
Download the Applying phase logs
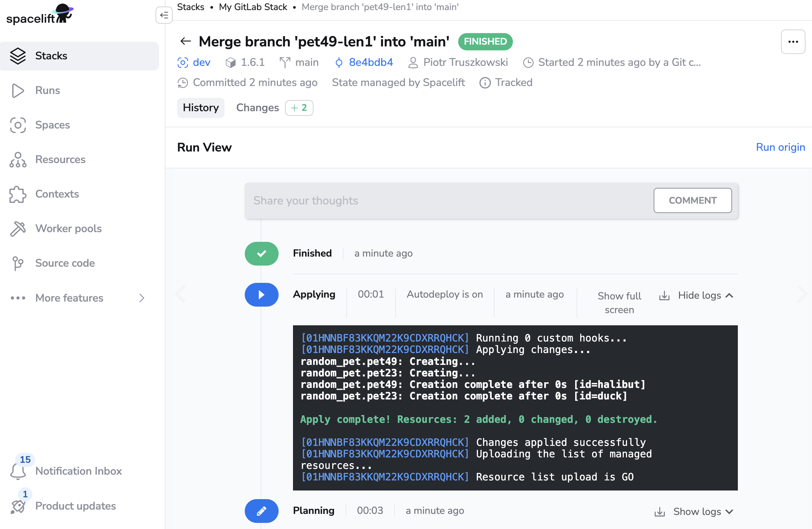coord(664,296)
